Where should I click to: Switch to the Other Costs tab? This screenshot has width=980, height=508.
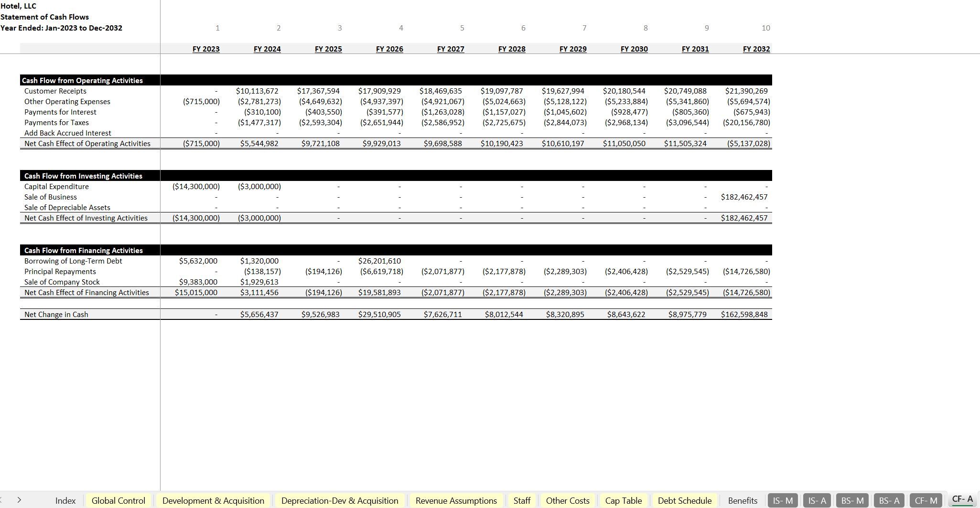coord(568,500)
